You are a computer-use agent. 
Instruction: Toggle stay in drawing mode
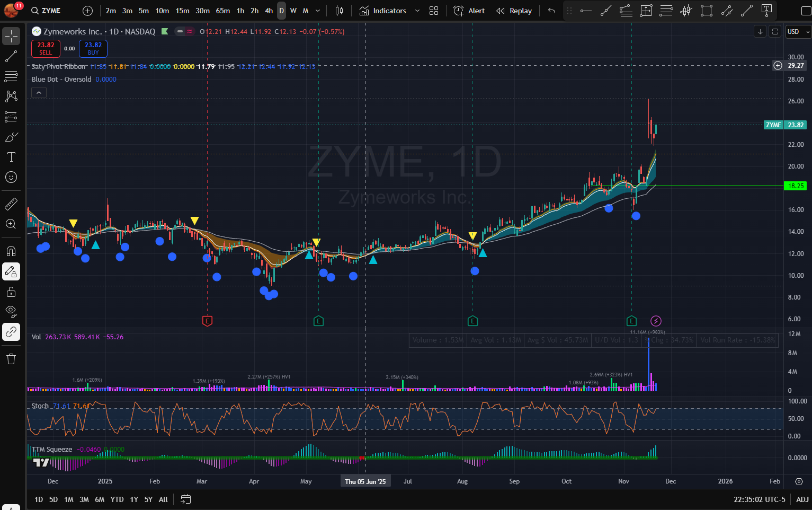[x=11, y=271]
